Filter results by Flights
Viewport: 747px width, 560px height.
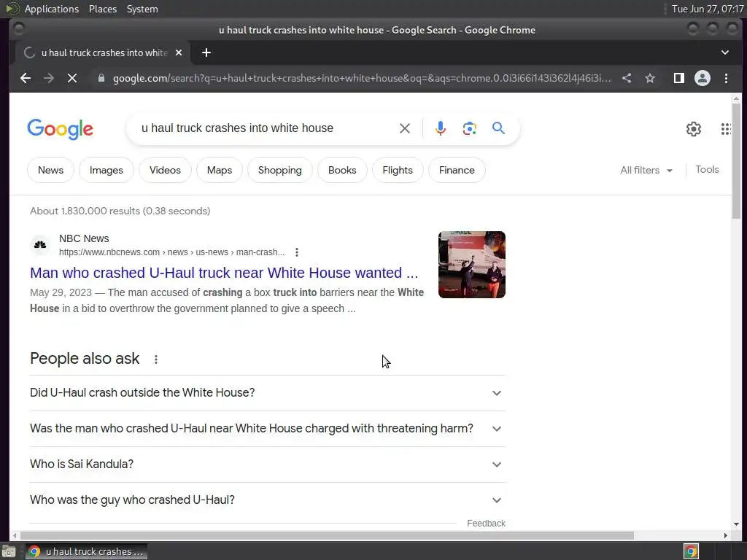398,170
